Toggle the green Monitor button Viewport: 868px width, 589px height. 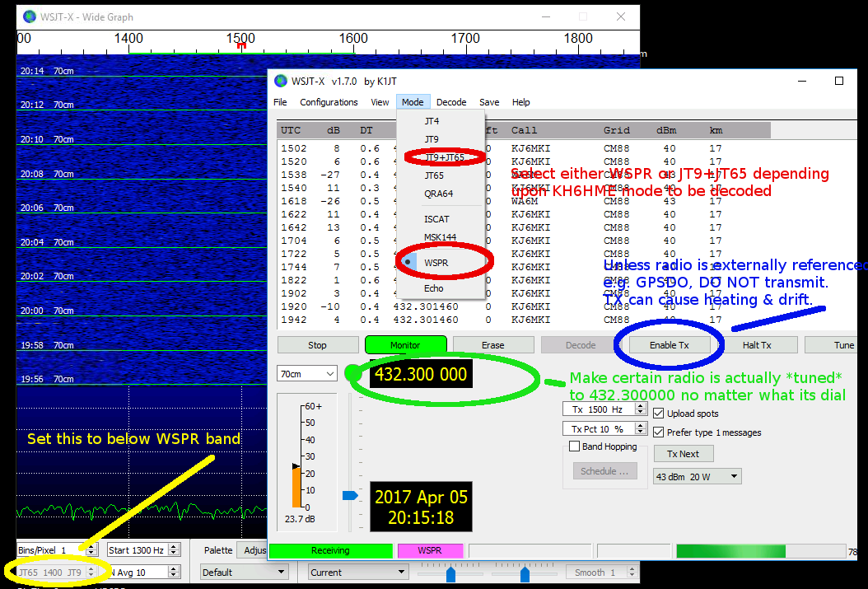tap(405, 345)
